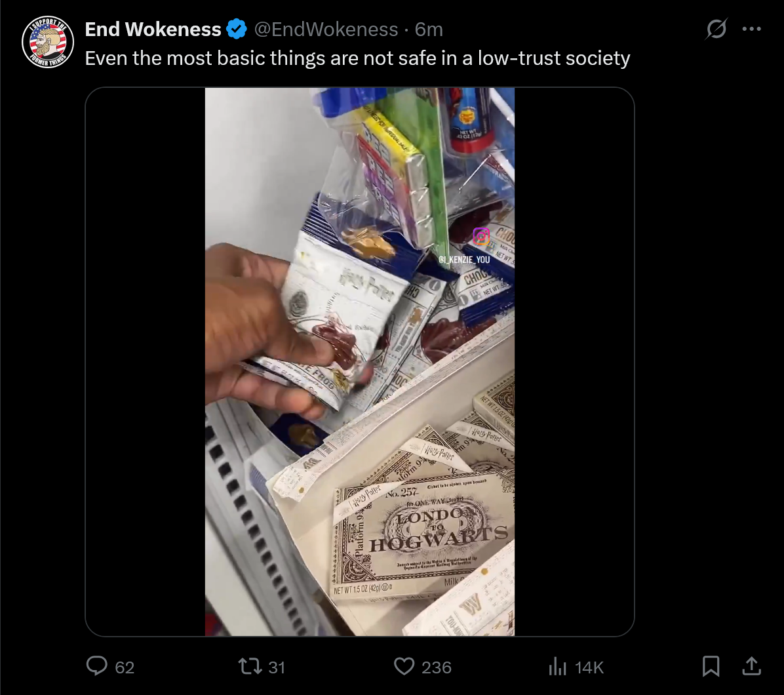Click the post text about low-trust society
The height and width of the screenshot is (695, 784).
pyautogui.click(x=357, y=58)
